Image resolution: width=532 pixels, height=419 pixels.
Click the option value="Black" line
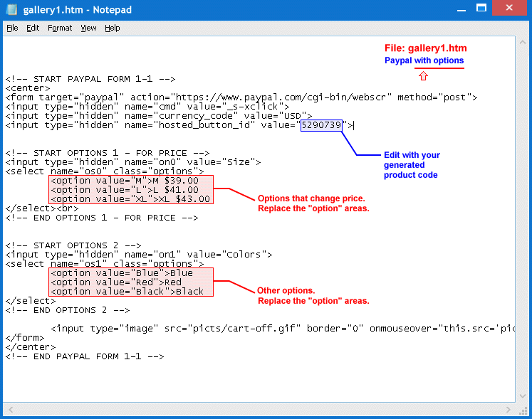[x=127, y=292]
